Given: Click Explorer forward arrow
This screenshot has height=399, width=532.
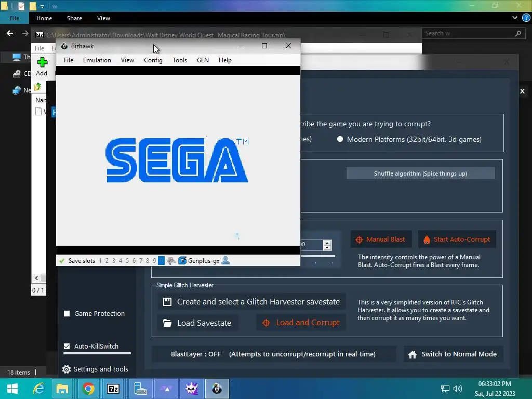Looking at the screenshot, I should click(25, 33).
